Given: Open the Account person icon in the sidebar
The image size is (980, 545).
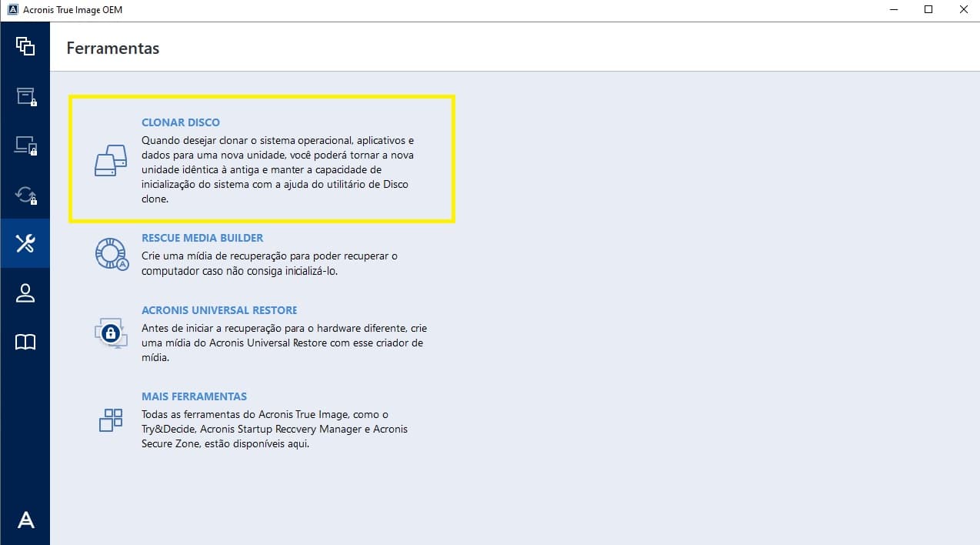Looking at the screenshot, I should pos(25,293).
